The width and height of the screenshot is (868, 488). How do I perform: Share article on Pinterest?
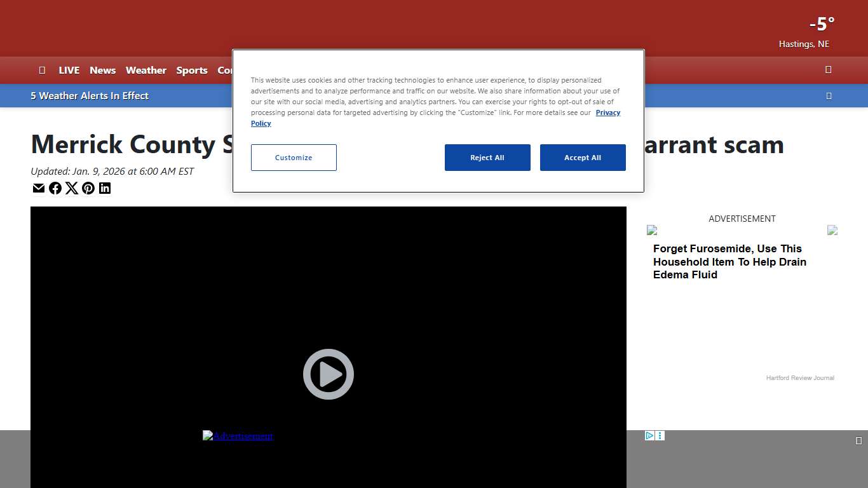pos(88,188)
